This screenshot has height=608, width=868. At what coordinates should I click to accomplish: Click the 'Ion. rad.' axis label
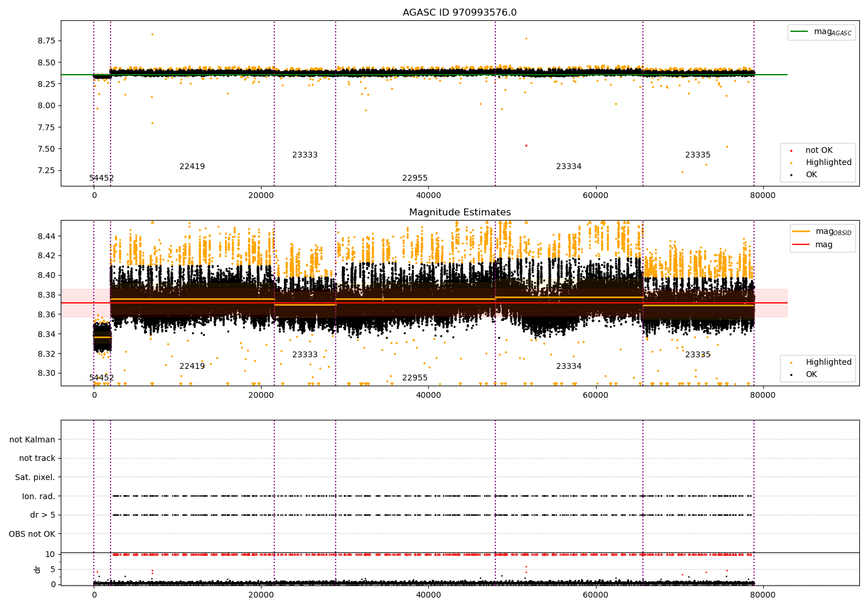point(38,496)
